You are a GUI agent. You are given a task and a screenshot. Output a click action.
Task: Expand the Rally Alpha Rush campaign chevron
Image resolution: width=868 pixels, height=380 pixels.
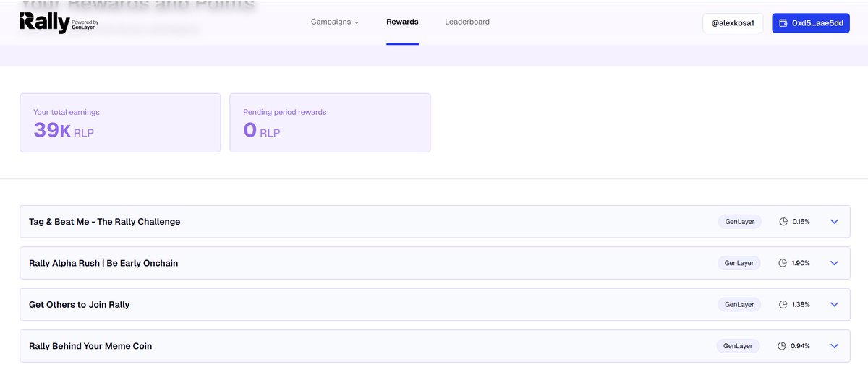[x=834, y=263]
